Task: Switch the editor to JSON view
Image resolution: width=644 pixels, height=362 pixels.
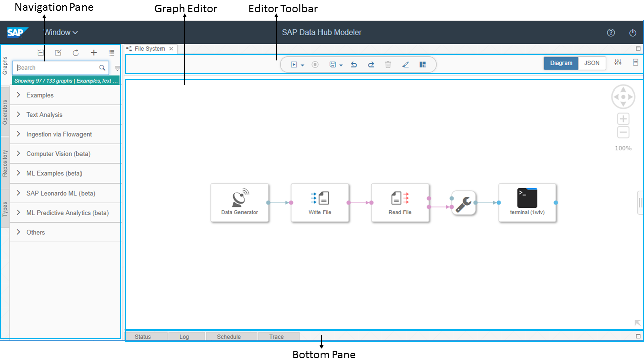Action: (592, 63)
